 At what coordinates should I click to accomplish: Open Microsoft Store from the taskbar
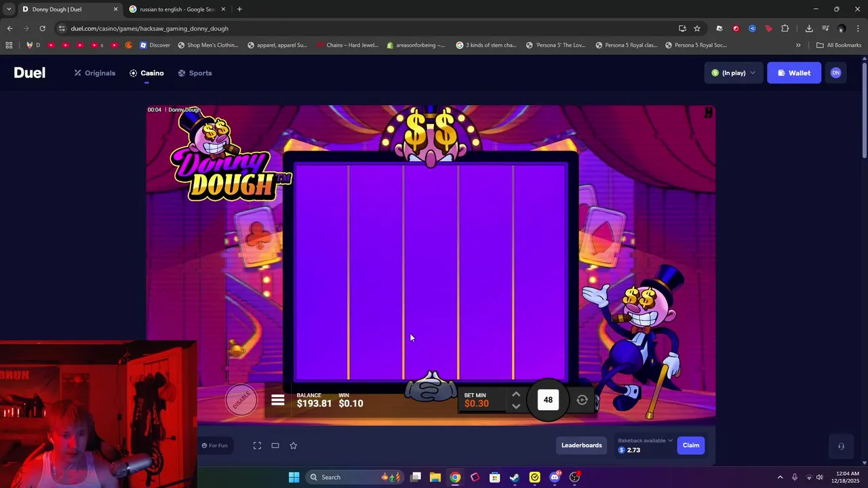point(495,477)
